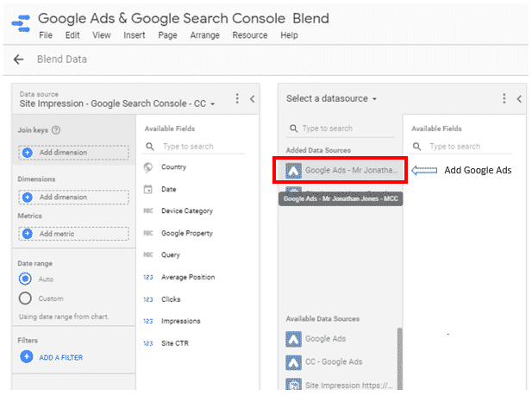Screen dimensions: 532x402
Task: Click the plus icon of Add metric
Action: tap(27, 234)
